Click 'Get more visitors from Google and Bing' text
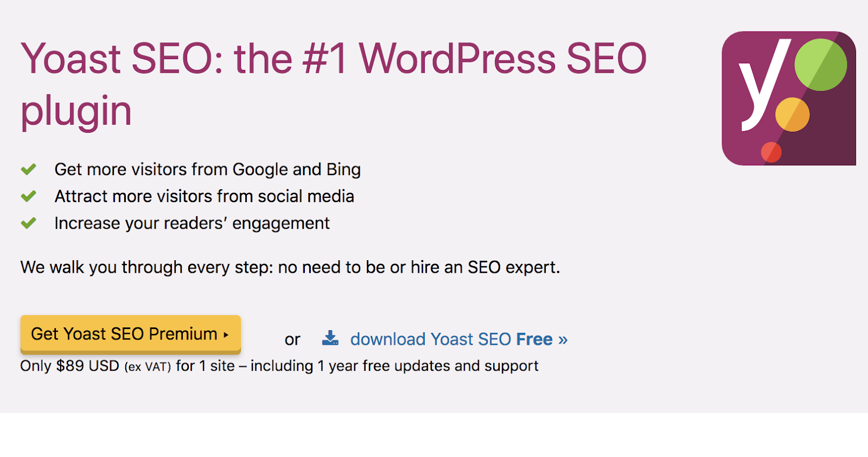This screenshot has height=457, width=868. (207, 170)
